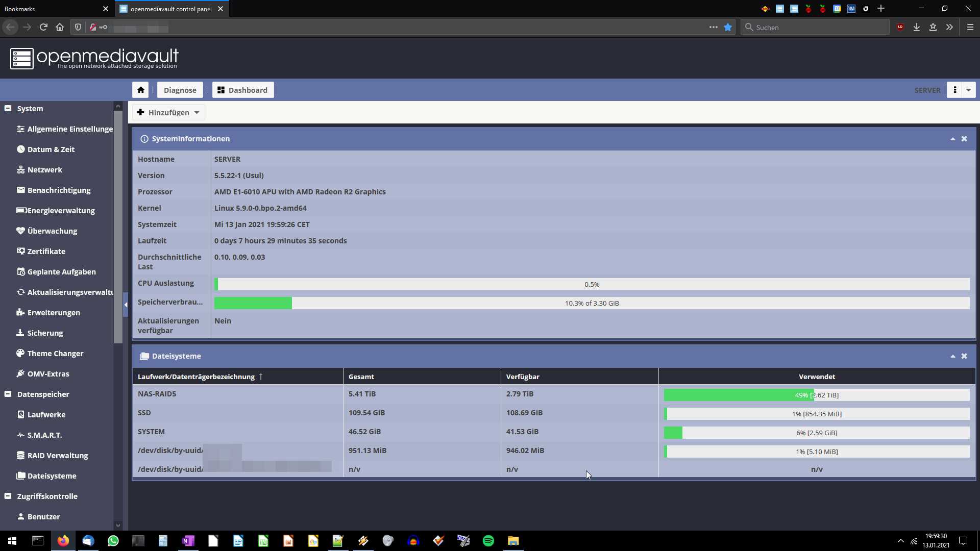Open the S.M.A.R.T. sidebar item

tap(45, 435)
